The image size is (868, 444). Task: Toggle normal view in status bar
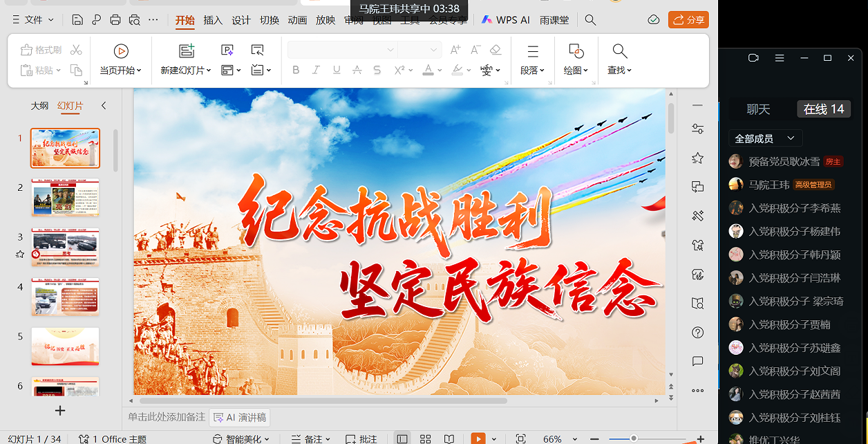click(402, 438)
